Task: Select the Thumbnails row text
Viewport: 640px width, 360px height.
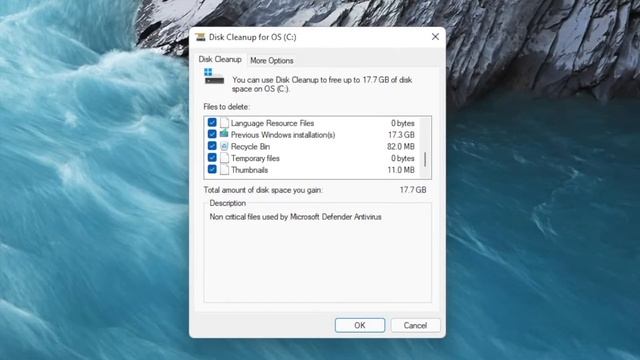Action: click(249, 170)
